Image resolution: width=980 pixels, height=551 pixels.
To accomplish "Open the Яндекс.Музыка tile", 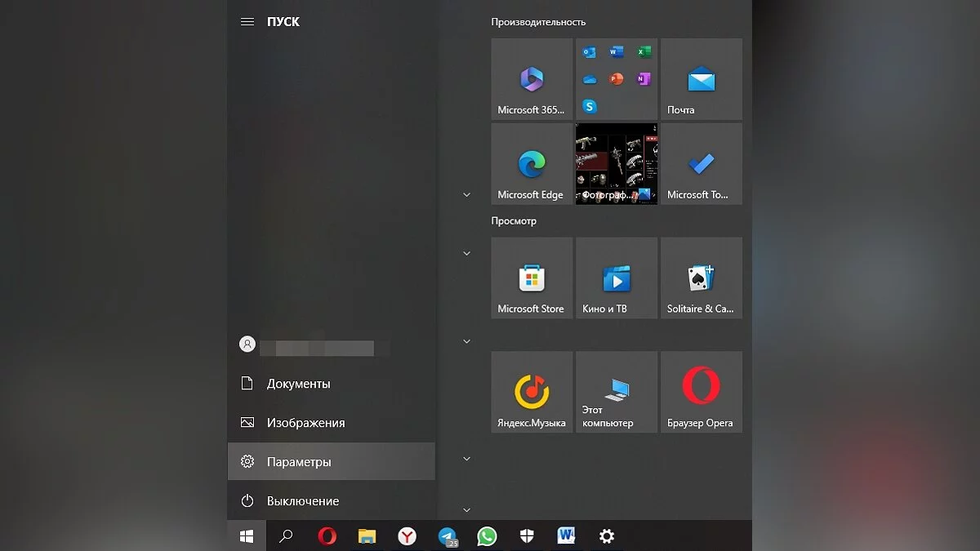I will click(x=532, y=392).
